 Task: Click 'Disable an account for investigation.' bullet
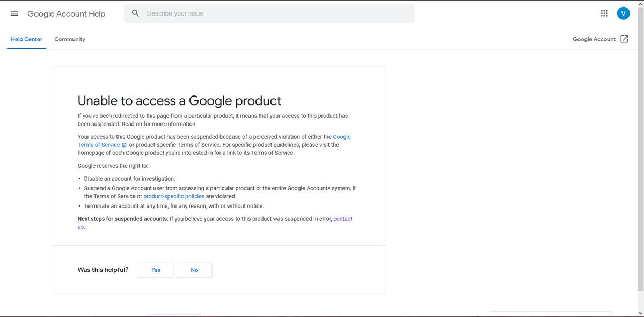[130, 179]
